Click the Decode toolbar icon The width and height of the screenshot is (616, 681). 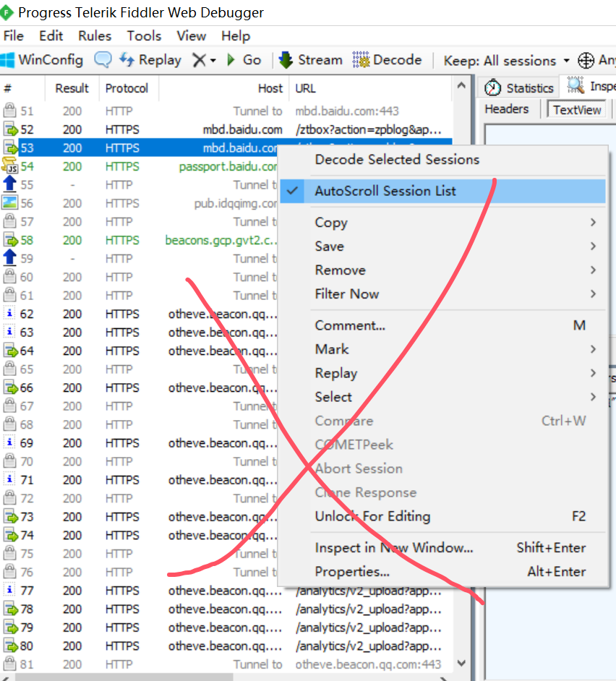[x=361, y=60]
